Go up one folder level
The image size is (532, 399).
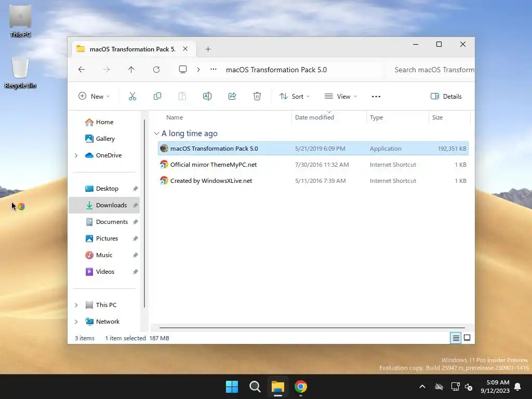(x=131, y=70)
